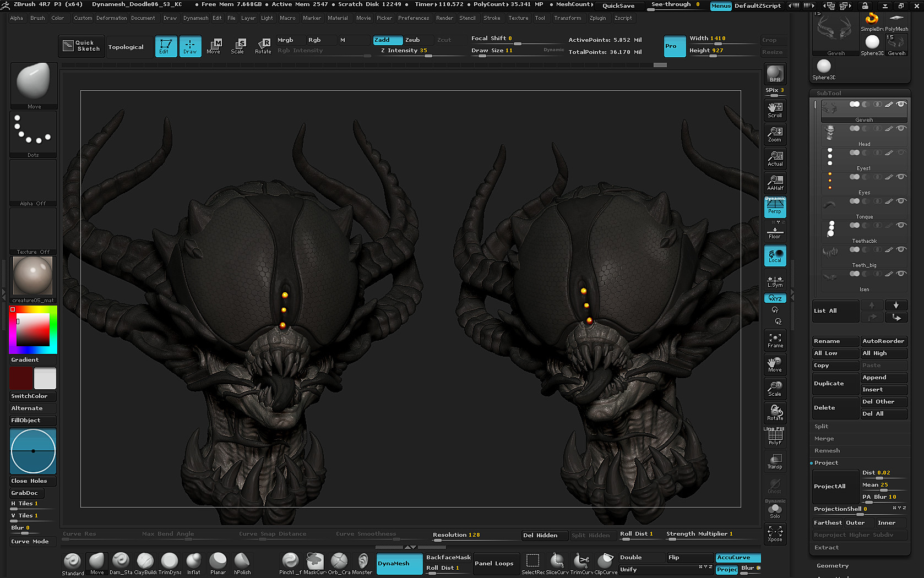Toggle Local symmetry mode
Screen dimensions: 924x578
[775, 255]
